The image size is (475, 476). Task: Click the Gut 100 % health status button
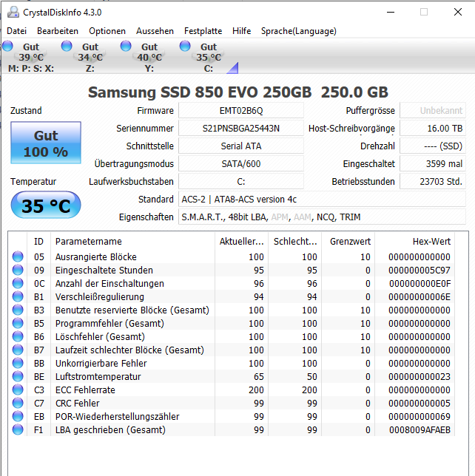coord(46,143)
